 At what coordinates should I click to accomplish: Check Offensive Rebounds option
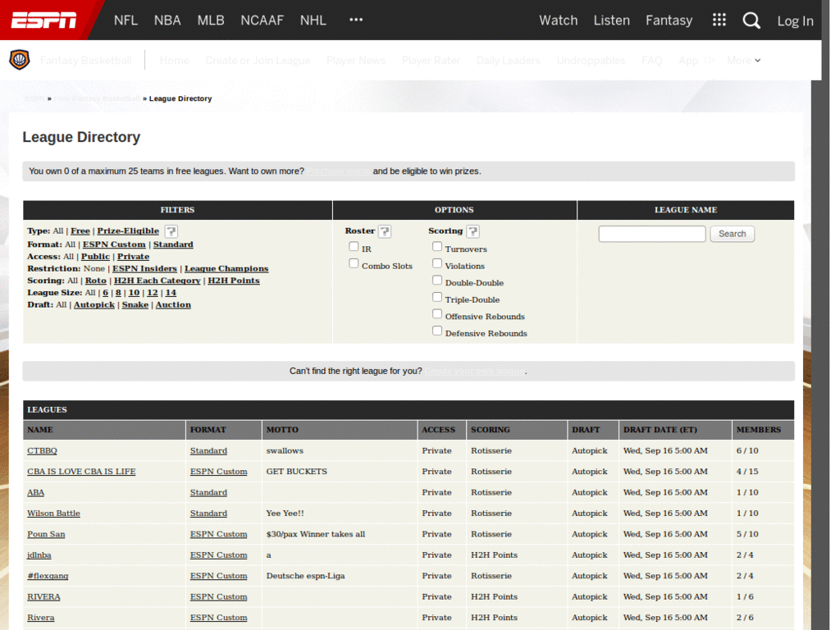(x=437, y=314)
